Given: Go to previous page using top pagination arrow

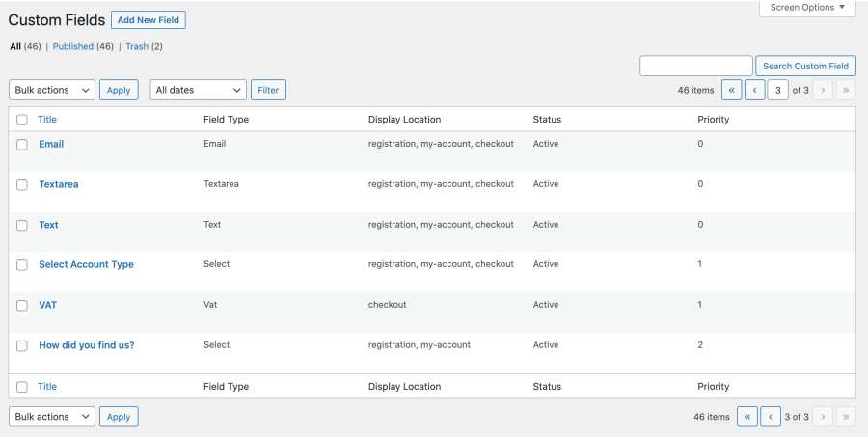Looking at the screenshot, I should pos(753,90).
